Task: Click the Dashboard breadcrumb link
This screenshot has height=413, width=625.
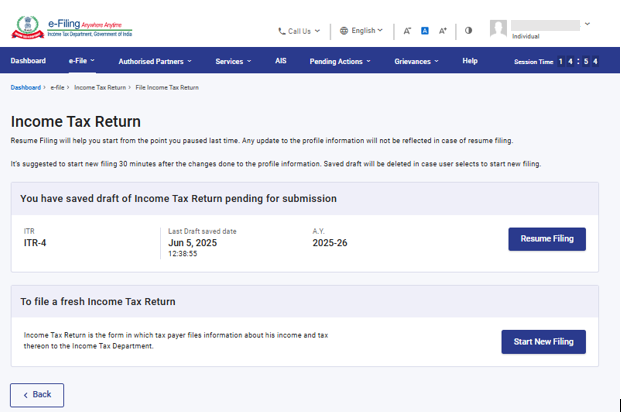Action: click(x=26, y=88)
